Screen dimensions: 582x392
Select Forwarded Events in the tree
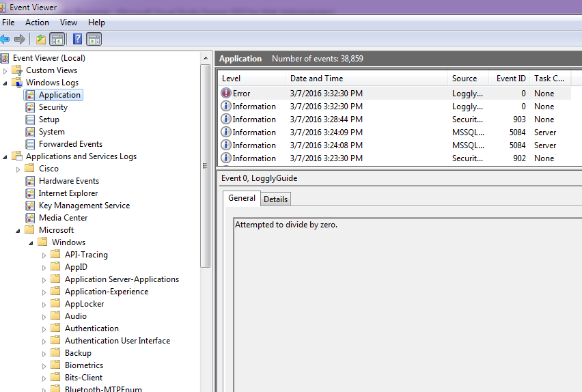click(x=70, y=144)
